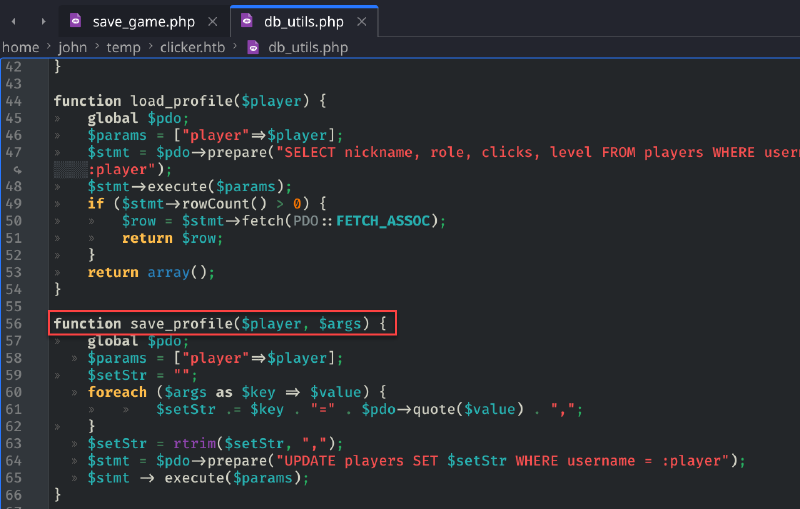
Task: Click 'rtrim' function on line 63
Action: [x=194, y=444]
